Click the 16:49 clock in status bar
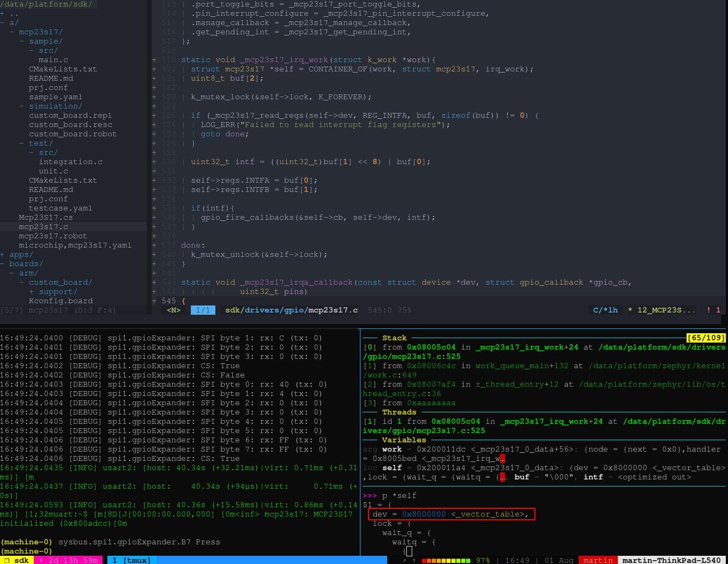This screenshot has width=728, height=564. pos(517,560)
